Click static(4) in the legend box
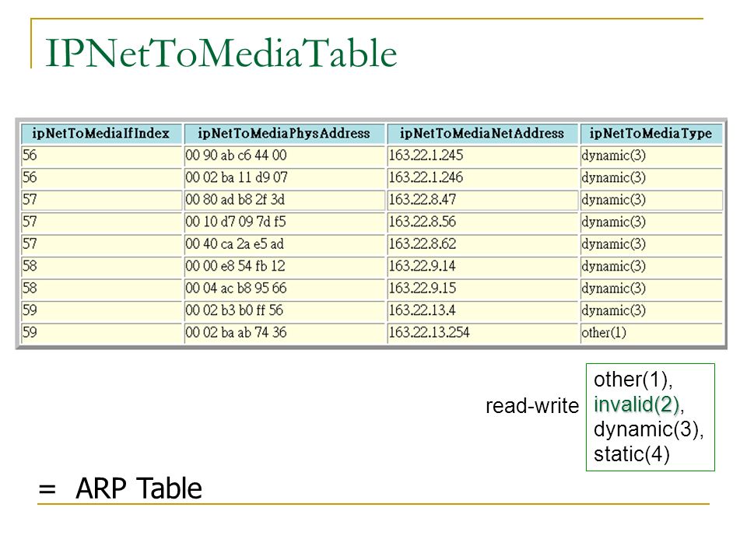 [x=632, y=454]
